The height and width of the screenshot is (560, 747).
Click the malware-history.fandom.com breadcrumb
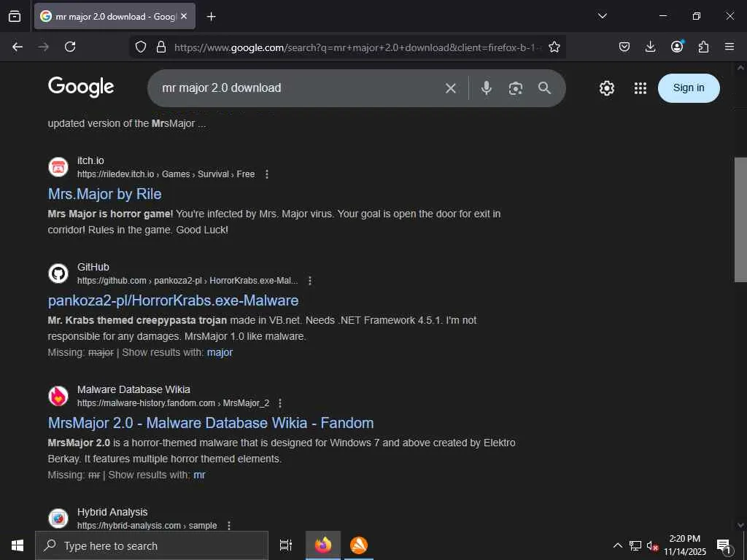[x=173, y=403]
